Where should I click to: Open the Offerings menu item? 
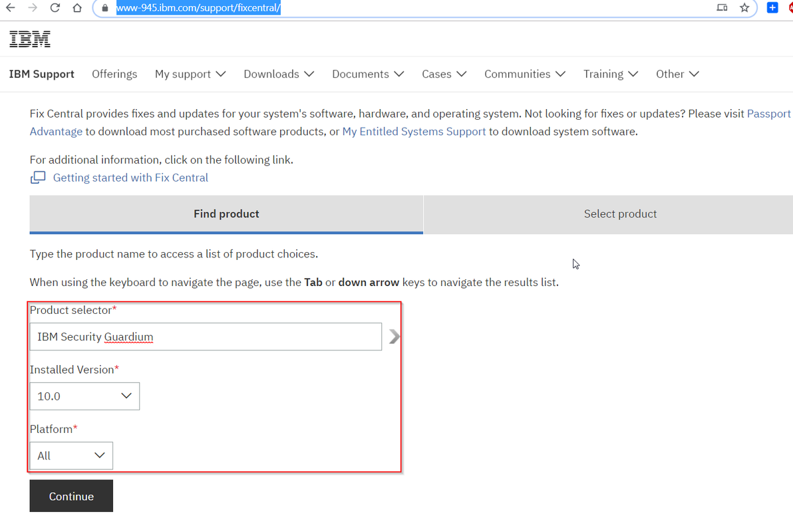[114, 74]
